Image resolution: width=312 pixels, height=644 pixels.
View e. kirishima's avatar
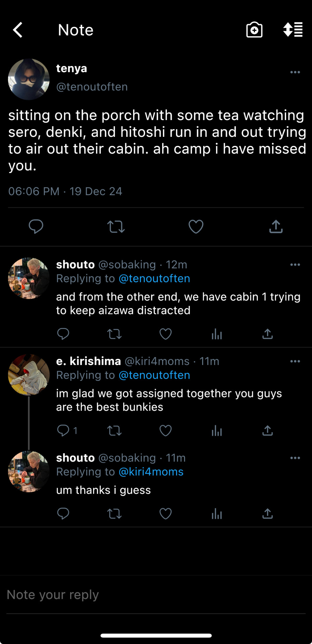click(x=29, y=375)
